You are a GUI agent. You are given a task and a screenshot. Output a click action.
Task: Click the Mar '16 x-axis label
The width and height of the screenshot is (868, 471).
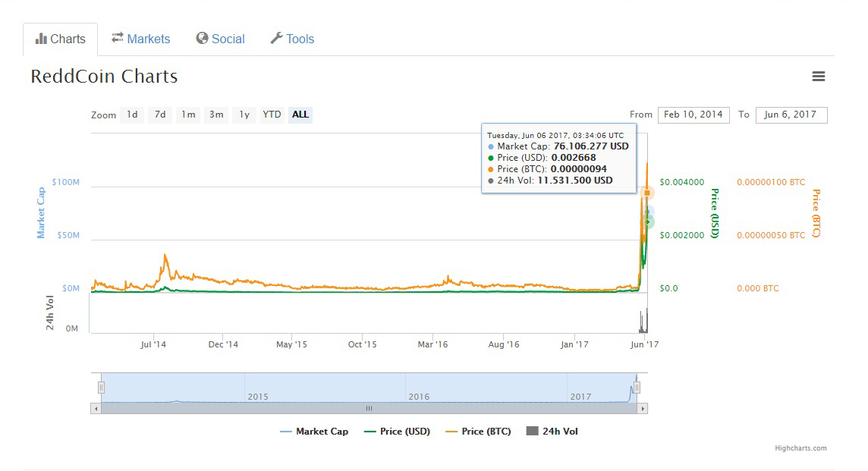[x=432, y=344]
